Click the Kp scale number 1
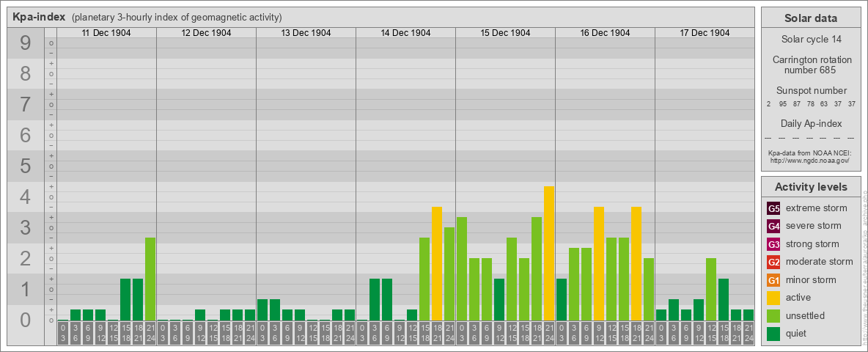Image resolution: width=868 pixels, height=352 pixels. click(26, 289)
